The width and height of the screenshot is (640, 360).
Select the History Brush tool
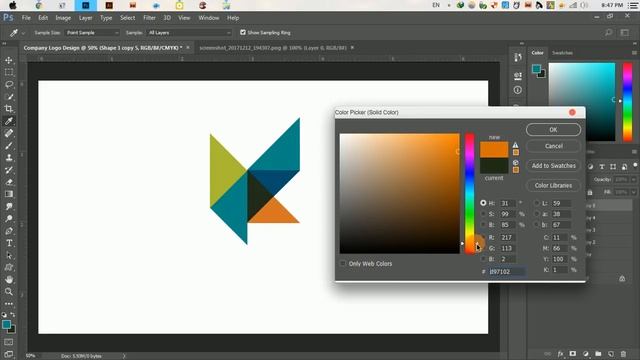pos(9,170)
